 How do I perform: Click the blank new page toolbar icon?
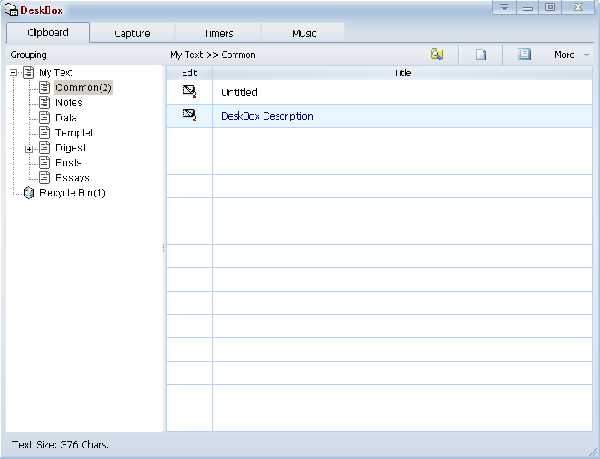pyautogui.click(x=481, y=55)
